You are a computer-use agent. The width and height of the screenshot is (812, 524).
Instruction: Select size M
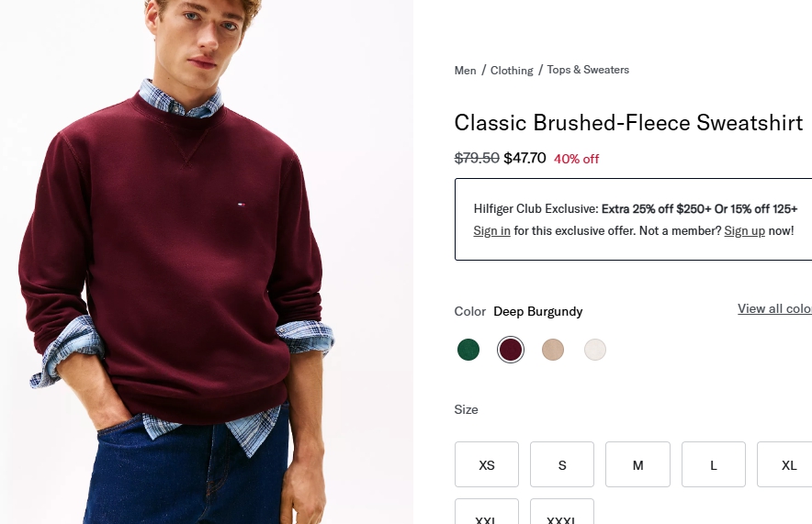[637, 464]
